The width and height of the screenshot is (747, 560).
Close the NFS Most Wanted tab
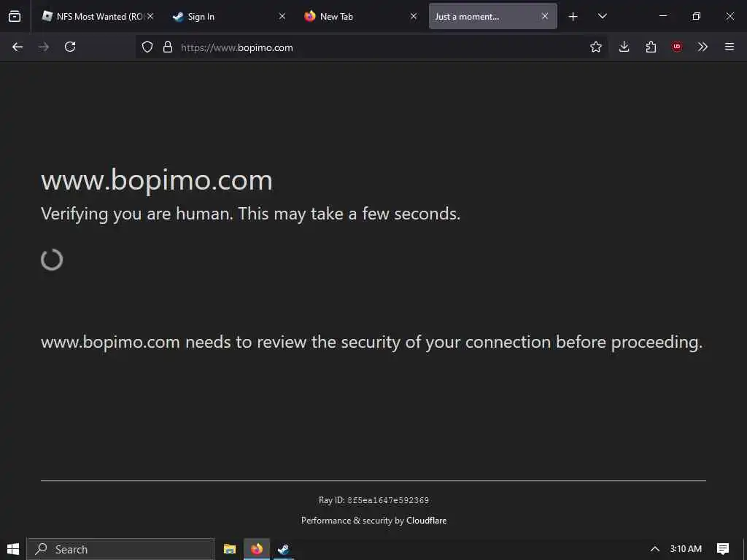pyautogui.click(x=150, y=16)
